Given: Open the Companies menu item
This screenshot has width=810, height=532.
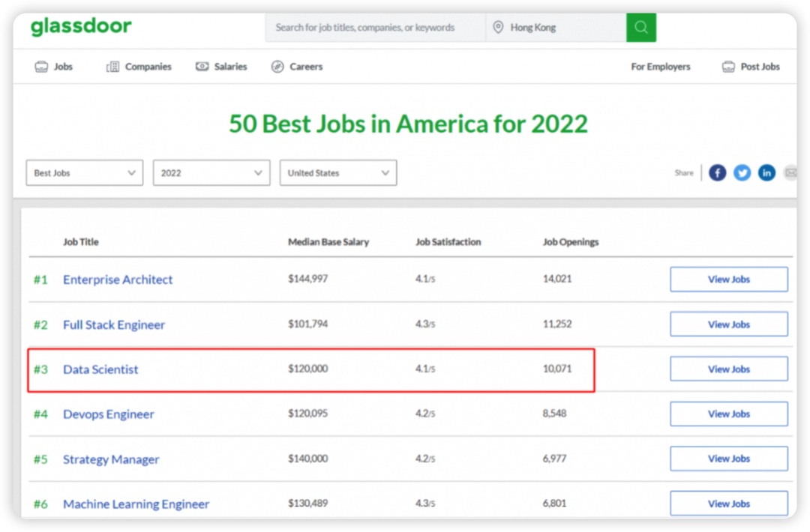Looking at the screenshot, I should coord(139,67).
